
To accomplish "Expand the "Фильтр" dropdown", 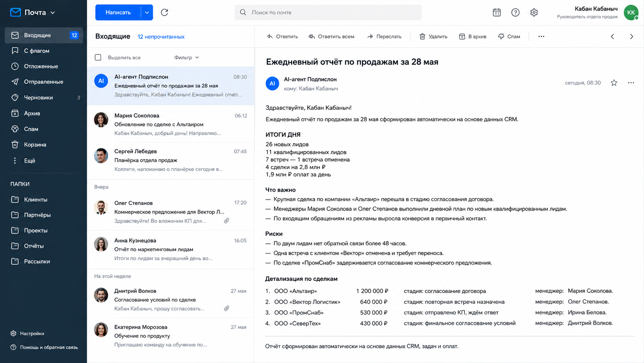I will click(187, 57).
